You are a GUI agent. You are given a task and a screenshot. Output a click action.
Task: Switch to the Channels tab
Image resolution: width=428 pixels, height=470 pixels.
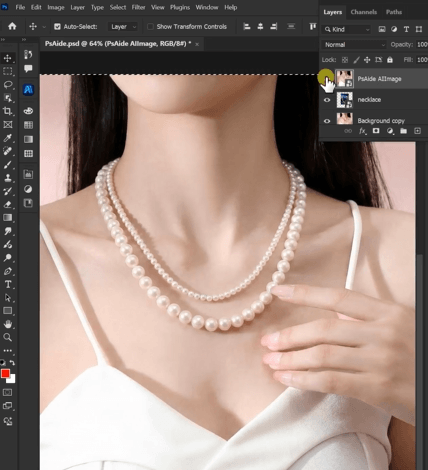(364, 12)
